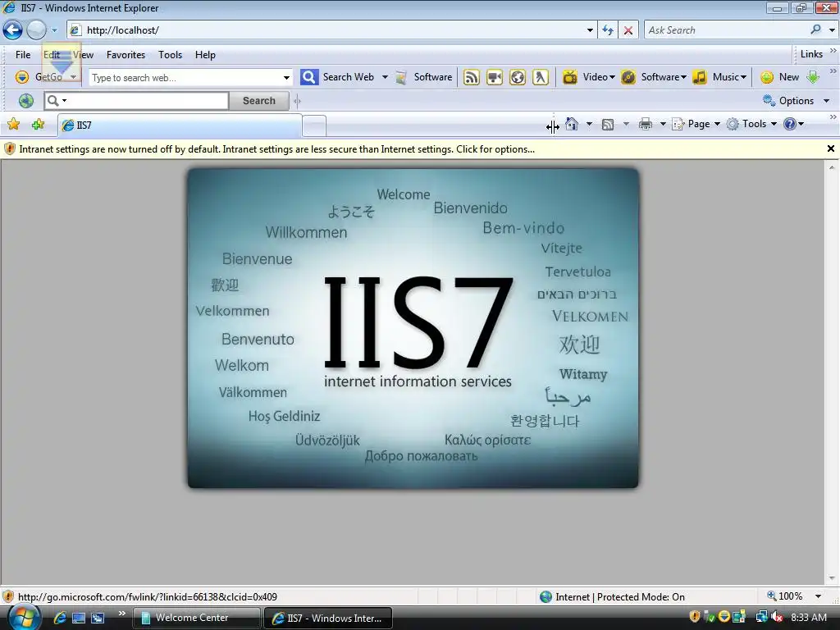Switch to Welcome Center taskbar window

[197, 618]
